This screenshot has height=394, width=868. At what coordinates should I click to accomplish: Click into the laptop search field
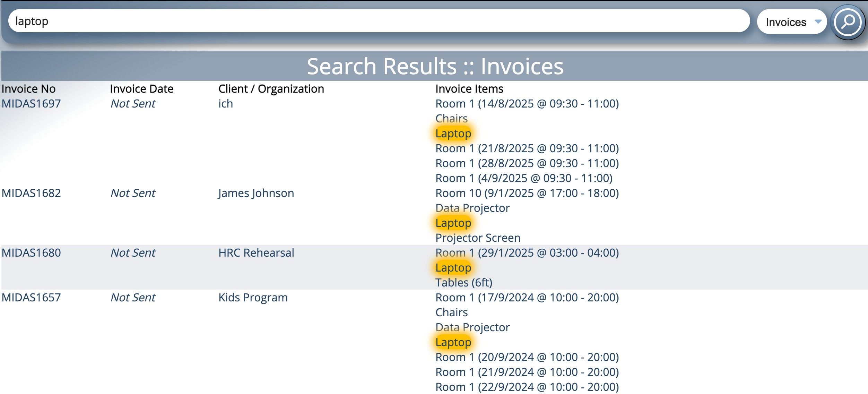pyautogui.click(x=378, y=21)
